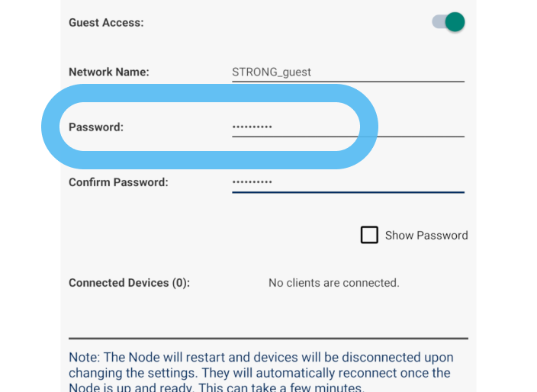Click masked dots in Confirm Password field
The width and height of the screenshot is (537, 392).
point(252,182)
